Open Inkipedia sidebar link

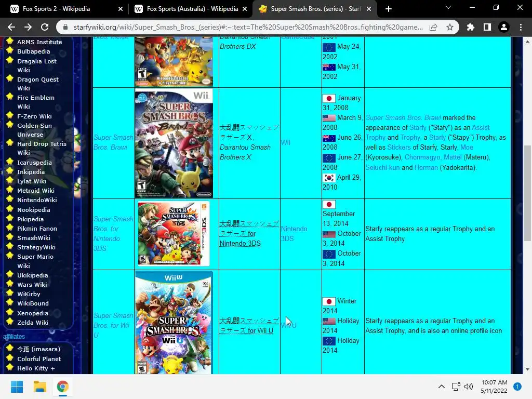[31, 171]
